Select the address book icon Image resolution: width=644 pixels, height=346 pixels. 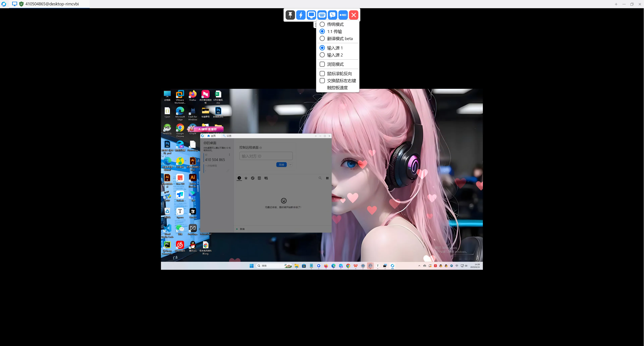pyautogui.click(x=259, y=178)
